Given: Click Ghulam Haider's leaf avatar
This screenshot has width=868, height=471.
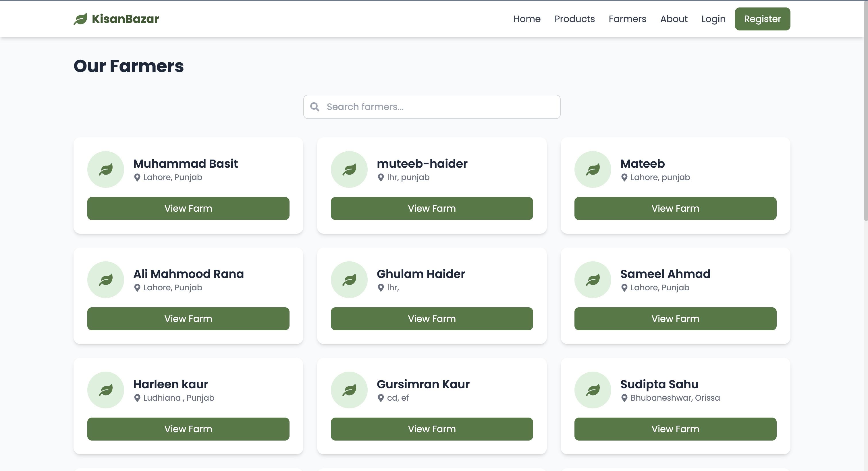Looking at the screenshot, I should point(349,280).
